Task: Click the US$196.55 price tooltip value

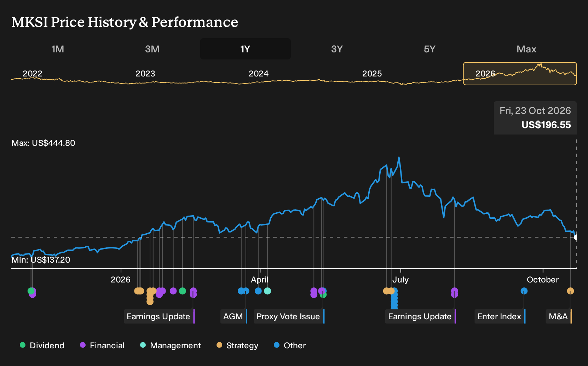Action: (546, 125)
